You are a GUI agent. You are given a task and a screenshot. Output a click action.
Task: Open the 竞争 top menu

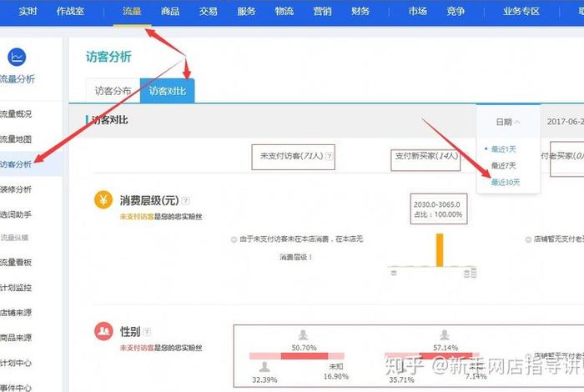tap(456, 11)
